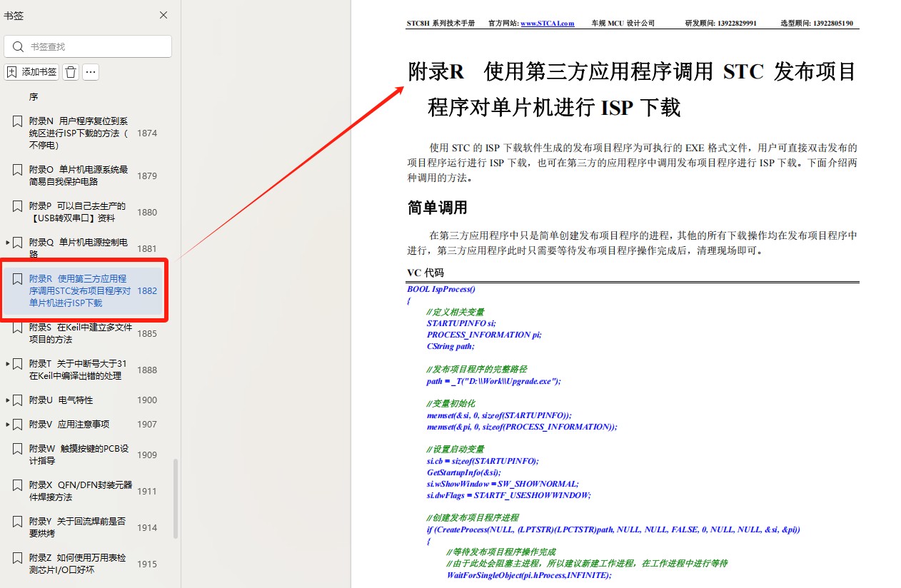Click page number 1879 in bookmarks

click(147, 176)
